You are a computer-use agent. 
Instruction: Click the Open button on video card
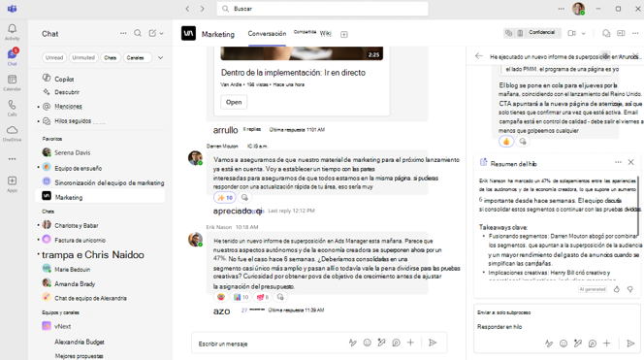[234, 102]
